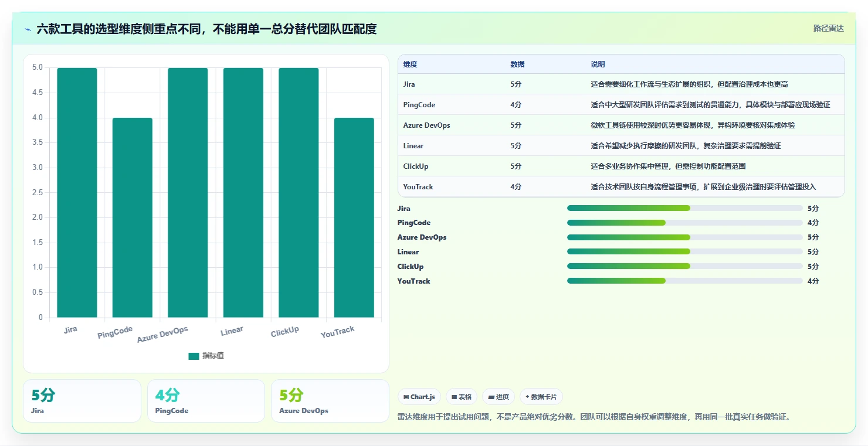This screenshot has width=868, height=446.
Task: Click the 进度 tag chip
Action: point(499,397)
